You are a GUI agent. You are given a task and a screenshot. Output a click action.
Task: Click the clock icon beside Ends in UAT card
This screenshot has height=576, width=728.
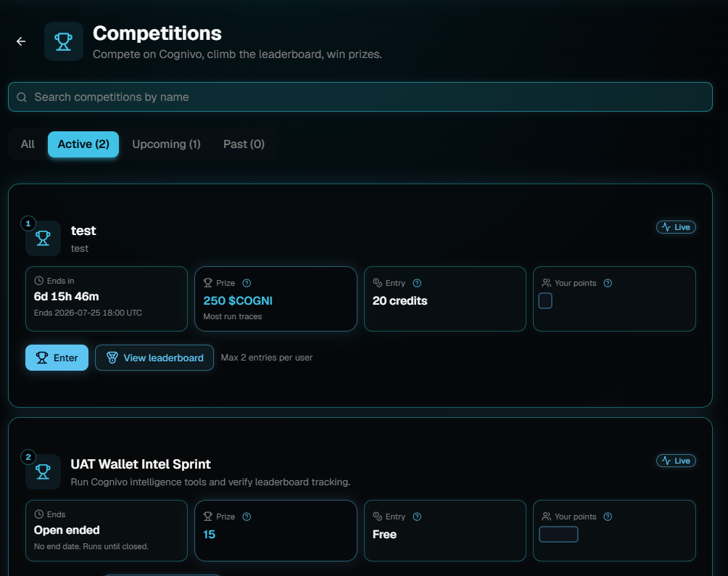pyautogui.click(x=39, y=514)
